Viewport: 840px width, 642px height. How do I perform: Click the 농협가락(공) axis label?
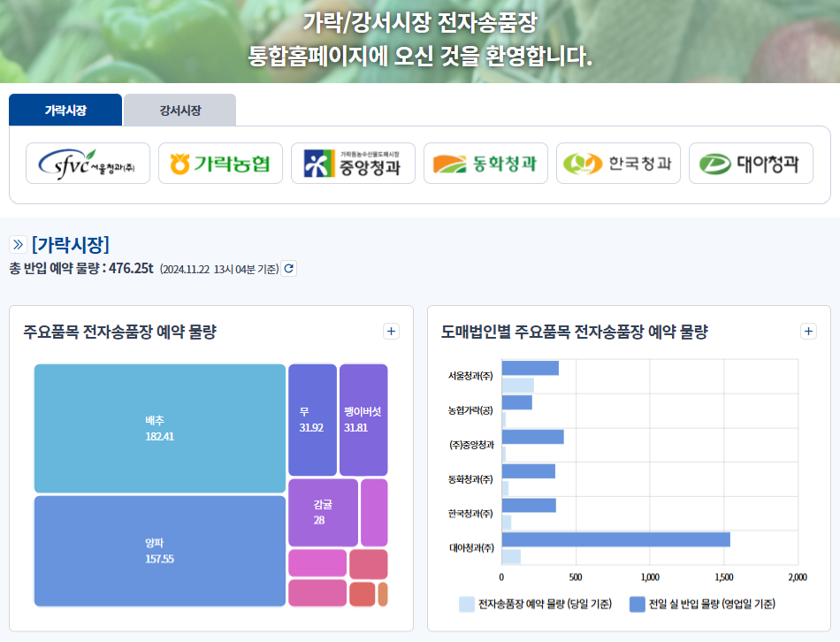point(470,410)
